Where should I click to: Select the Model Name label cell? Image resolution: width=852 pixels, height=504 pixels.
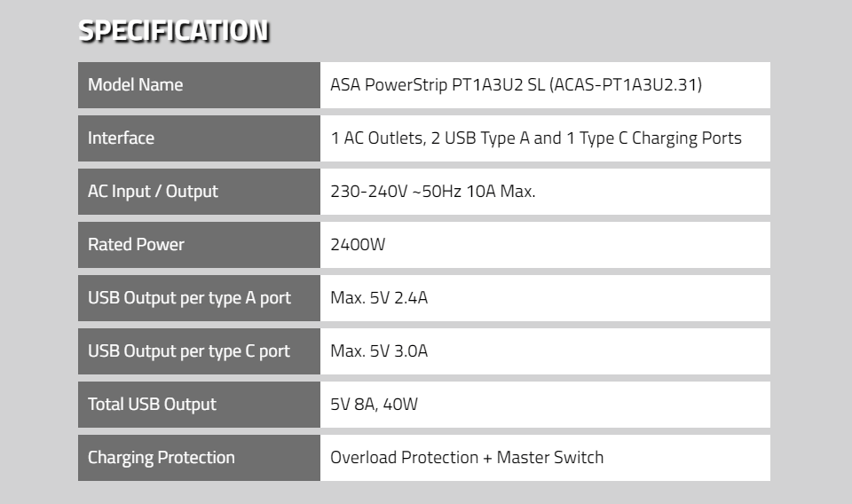coord(199,84)
